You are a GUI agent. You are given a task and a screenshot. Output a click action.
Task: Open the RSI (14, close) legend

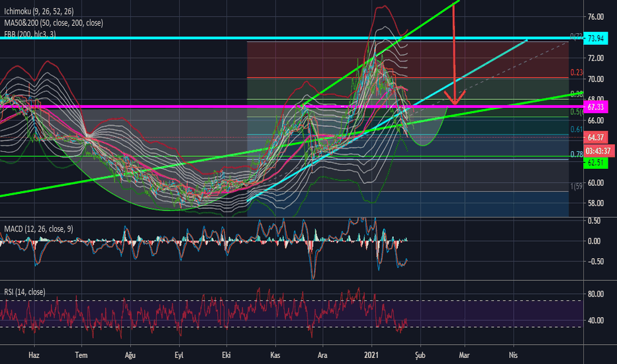click(x=24, y=292)
